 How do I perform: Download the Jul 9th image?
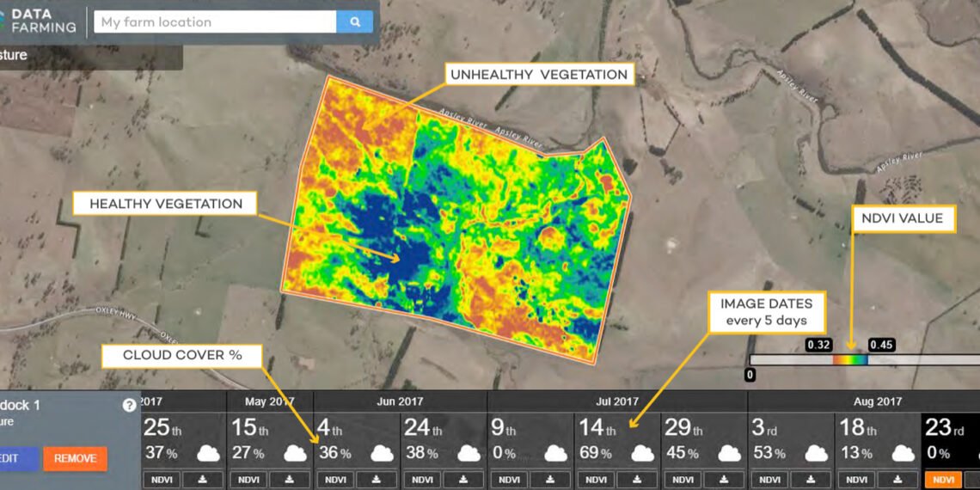tap(551, 480)
